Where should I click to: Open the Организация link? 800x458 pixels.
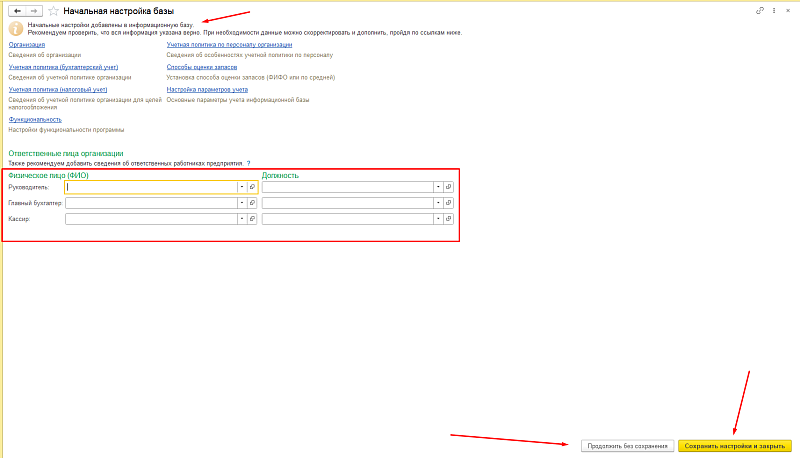pos(27,45)
